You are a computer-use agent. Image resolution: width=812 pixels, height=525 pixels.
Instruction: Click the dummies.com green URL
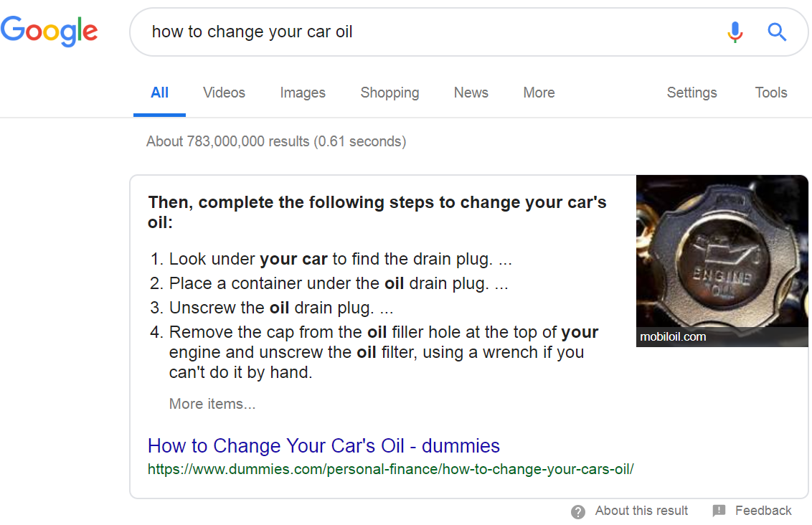coord(390,470)
